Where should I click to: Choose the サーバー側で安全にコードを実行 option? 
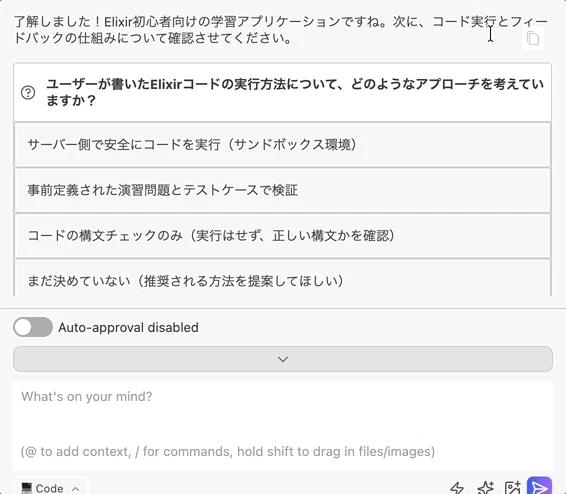(282, 145)
